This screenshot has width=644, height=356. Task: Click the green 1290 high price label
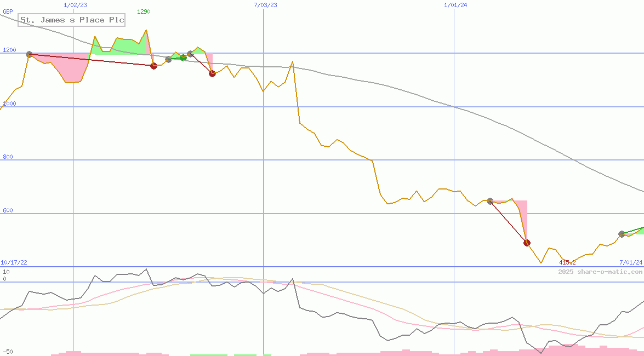(x=144, y=12)
